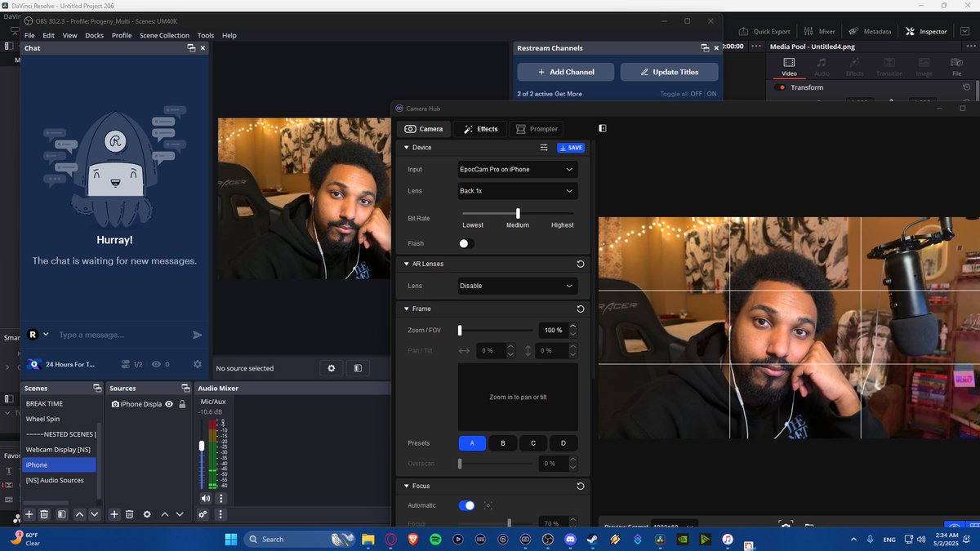Open the Lens dropdown showing Back 1x
Viewport: 980px width, 551px height.
518,191
